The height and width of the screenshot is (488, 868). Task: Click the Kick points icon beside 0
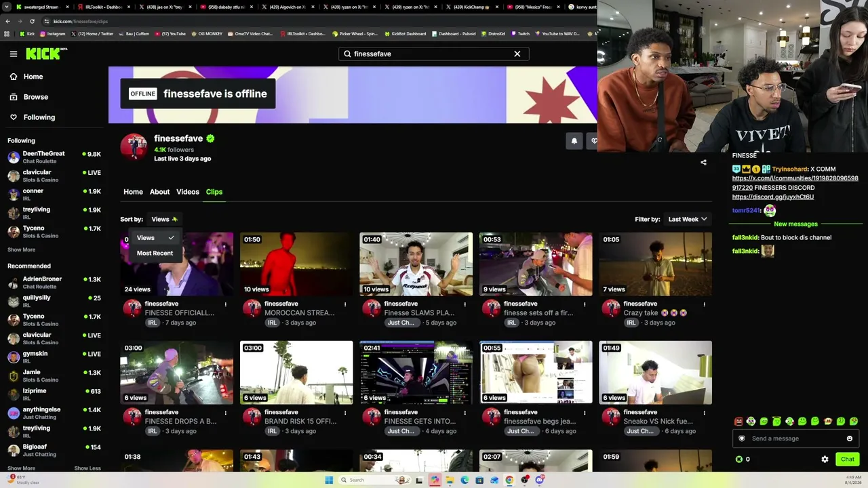tap(739, 460)
